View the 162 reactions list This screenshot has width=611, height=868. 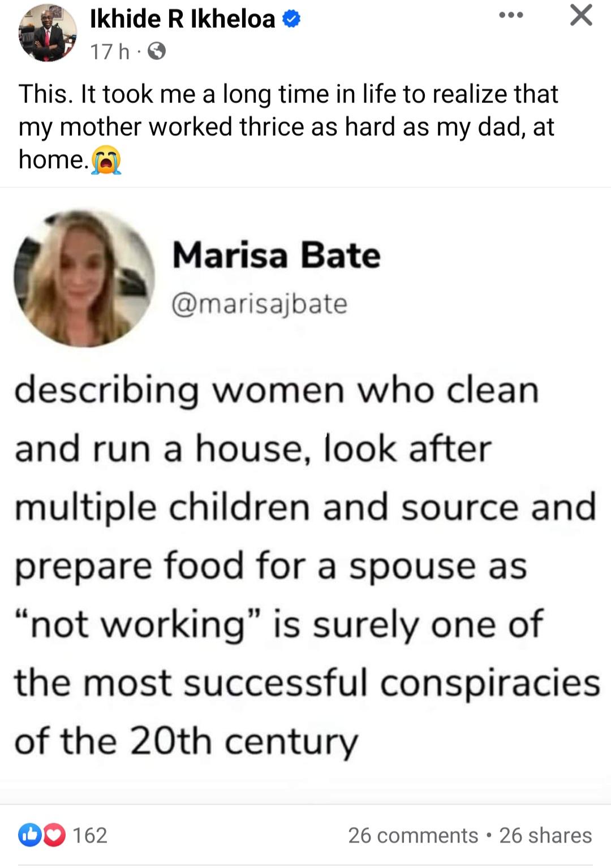tap(91, 835)
